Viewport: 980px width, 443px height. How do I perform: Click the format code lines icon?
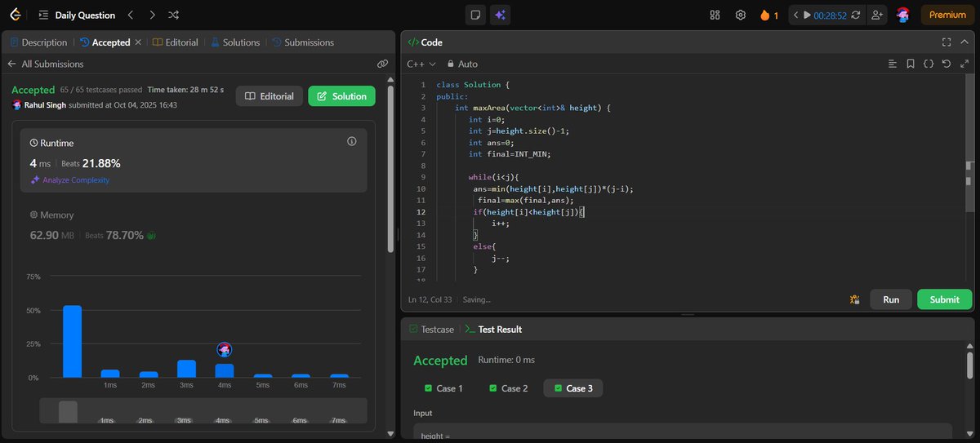tap(893, 64)
